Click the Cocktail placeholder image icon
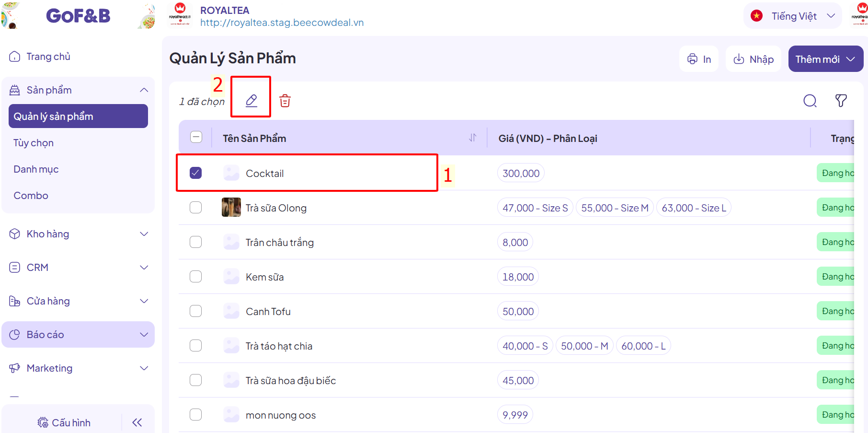This screenshot has width=868, height=433. click(231, 173)
